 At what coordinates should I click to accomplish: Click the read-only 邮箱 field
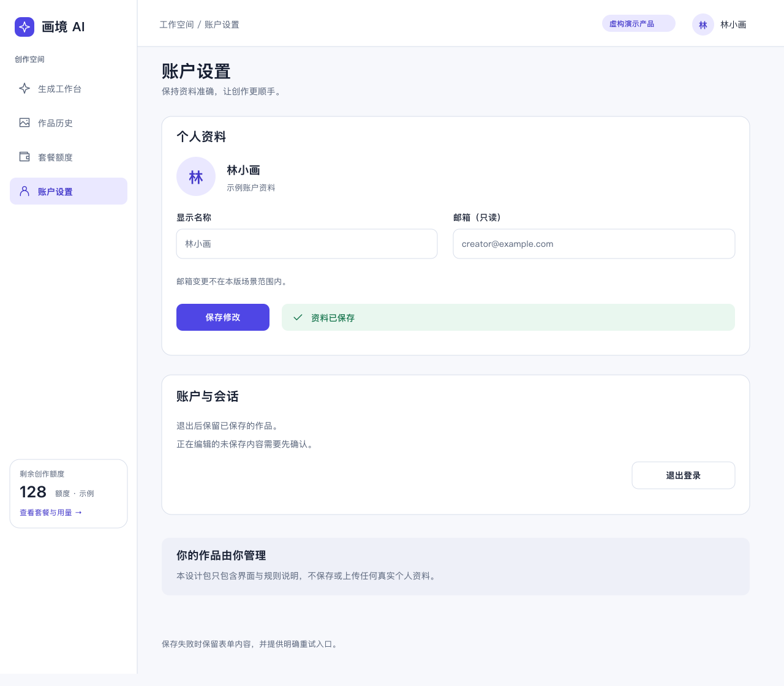pos(594,244)
